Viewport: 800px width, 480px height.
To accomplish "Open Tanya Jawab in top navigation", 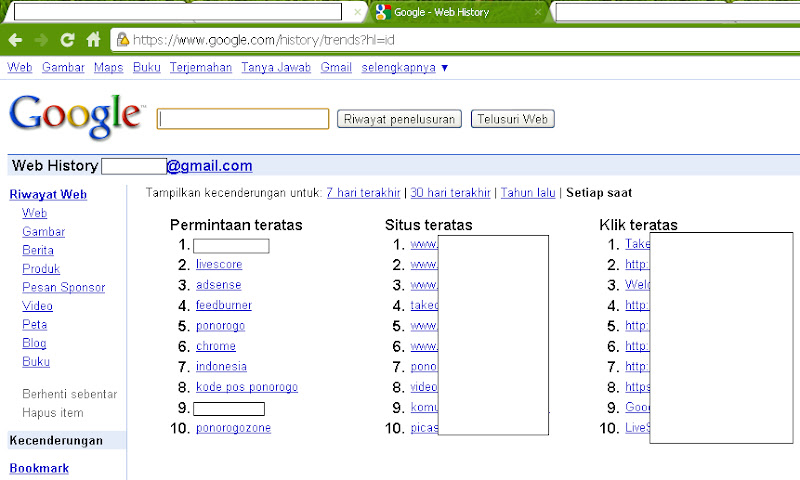I will click(x=276, y=67).
